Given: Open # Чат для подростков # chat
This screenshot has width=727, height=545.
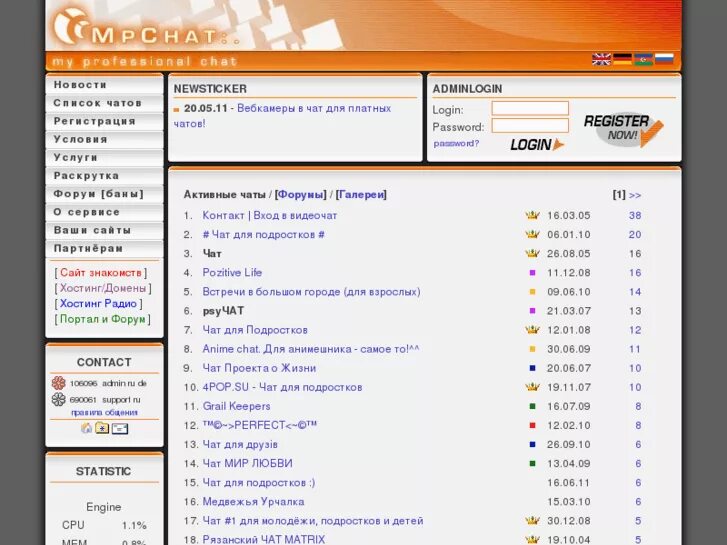Looking at the screenshot, I should coord(263,234).
